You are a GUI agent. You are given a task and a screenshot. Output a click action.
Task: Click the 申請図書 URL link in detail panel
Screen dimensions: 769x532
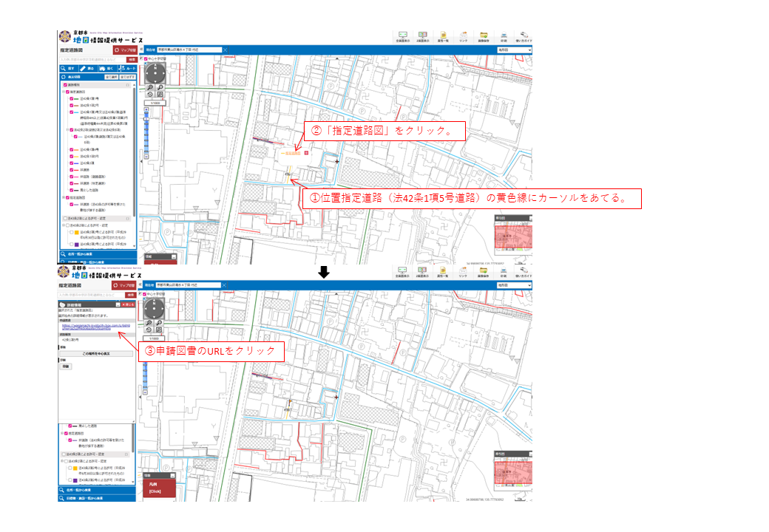pos(96,326)
